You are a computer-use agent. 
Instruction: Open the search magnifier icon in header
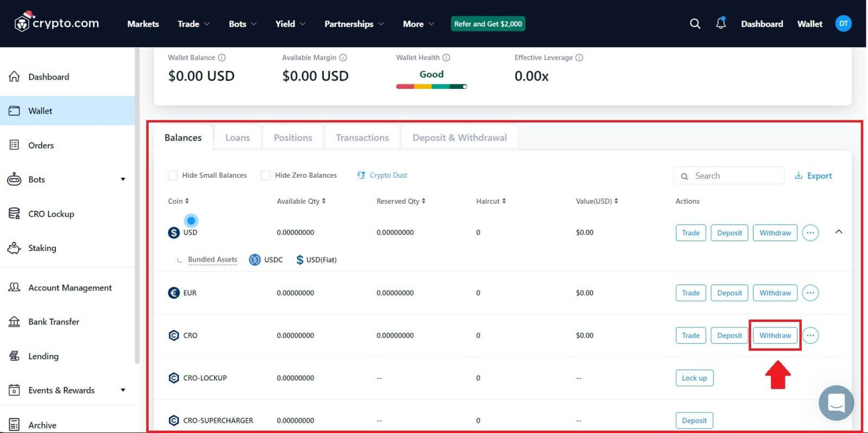pyautogui.click(x=694, y=24)
